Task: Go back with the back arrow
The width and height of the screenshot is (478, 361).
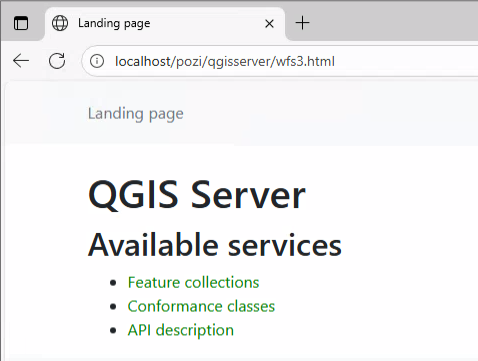Action: click(21, 61)
